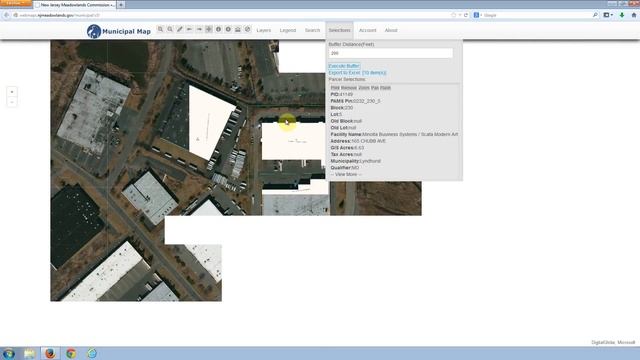Screen dimensions: 640x360
Task: Select the New Jersey Meadowlands Commission tab
Action: click(x=75, y=5)
